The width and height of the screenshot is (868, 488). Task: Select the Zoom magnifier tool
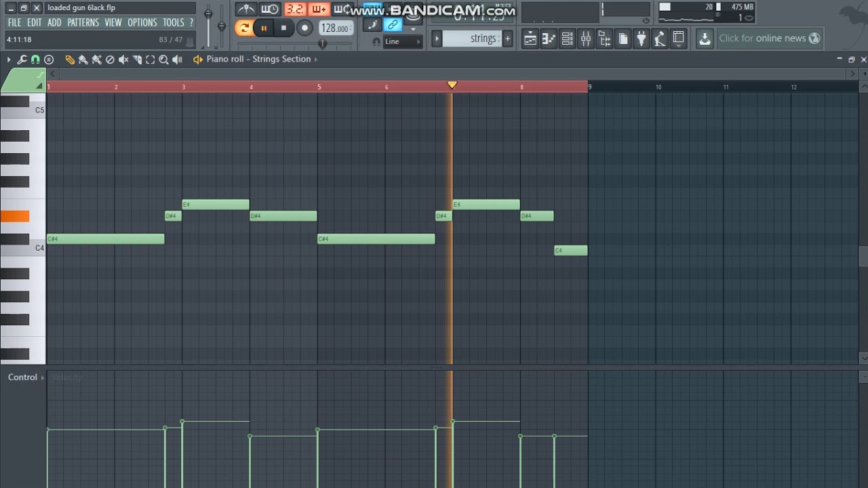[x=163, y=60]
